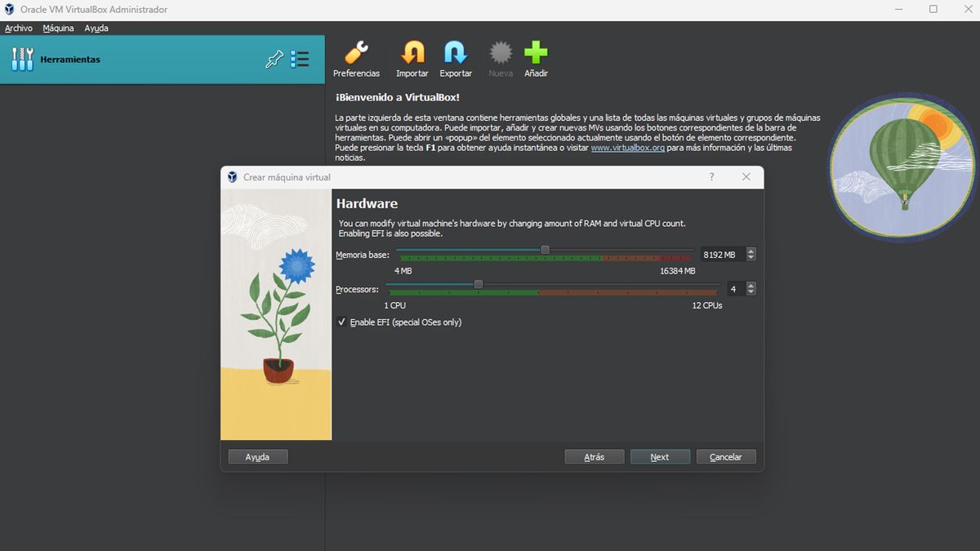The height and width of the screenshot is (551, 980).
Task: Click the Oracle VM VirtualBox titlebar icon
Action: point(9,9)
